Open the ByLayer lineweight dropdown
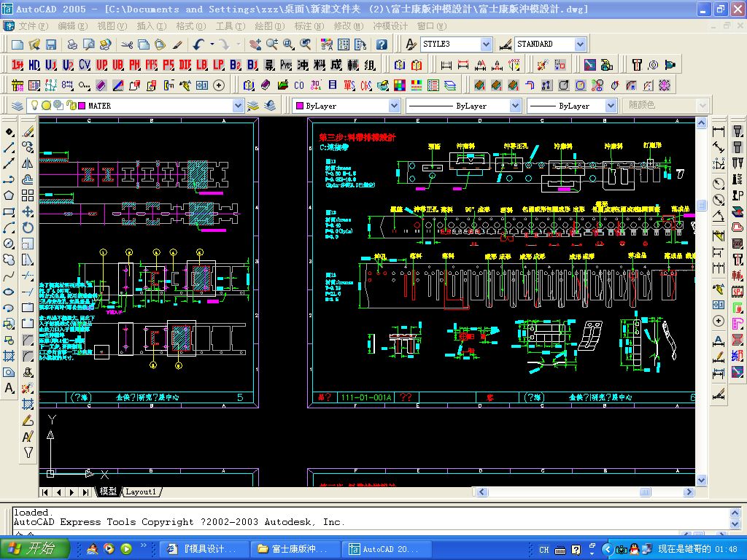The image size is (747, 560). pyautogui.click(x=611, y=106)
